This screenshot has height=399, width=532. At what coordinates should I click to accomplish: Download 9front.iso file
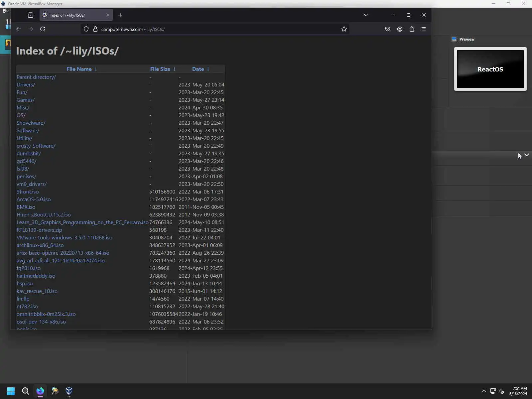pyautogui.click(x=28, y=192)
